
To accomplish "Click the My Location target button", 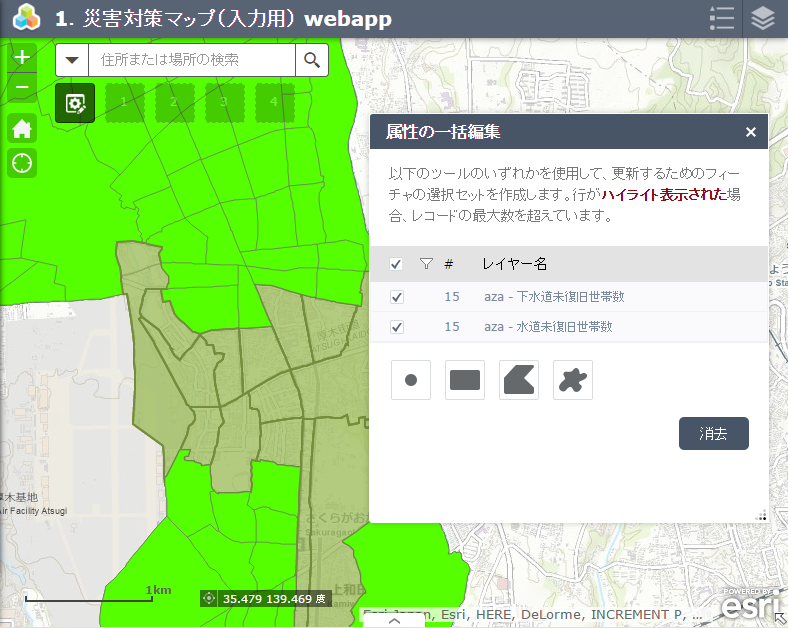I will [22, 162].
